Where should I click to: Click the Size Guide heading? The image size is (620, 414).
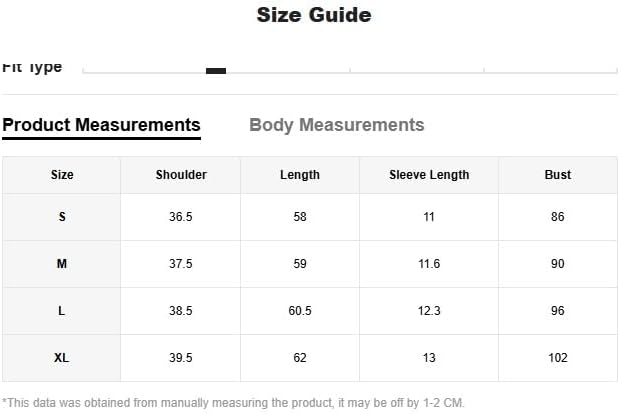click(314, 15)
